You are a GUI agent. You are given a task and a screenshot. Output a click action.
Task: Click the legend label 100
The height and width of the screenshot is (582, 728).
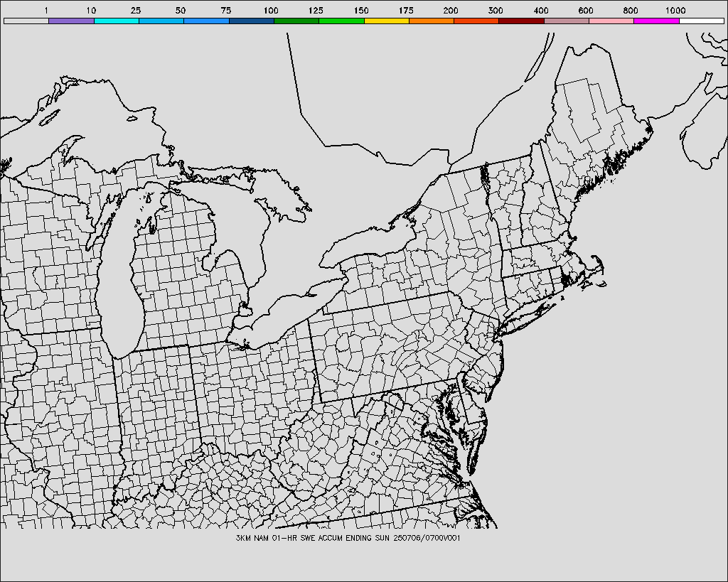coord(271,10)
